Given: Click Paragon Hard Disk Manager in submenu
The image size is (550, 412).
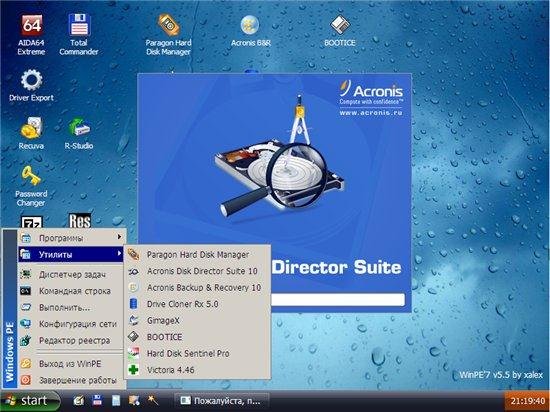Looking at the screenshot, I should tap(197, 255).
